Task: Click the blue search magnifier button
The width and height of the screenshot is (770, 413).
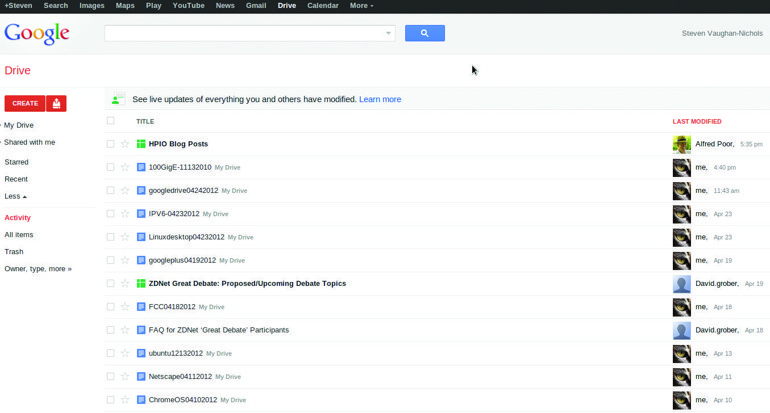Action: point(424,33)
